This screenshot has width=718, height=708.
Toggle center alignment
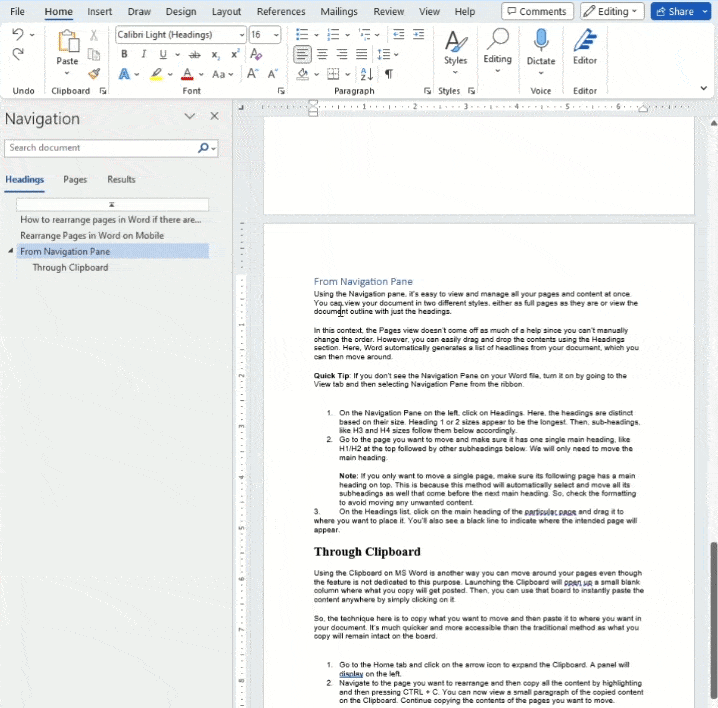(x=322, y=54)
